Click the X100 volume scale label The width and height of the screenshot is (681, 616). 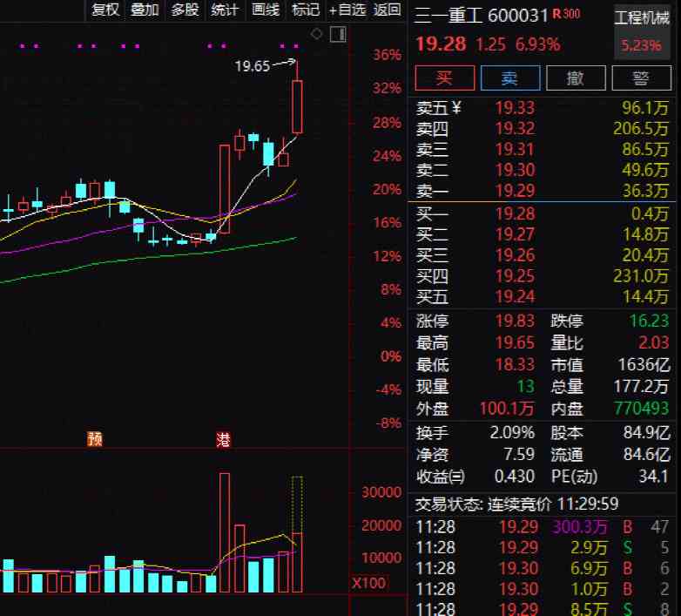click(368, 583)
